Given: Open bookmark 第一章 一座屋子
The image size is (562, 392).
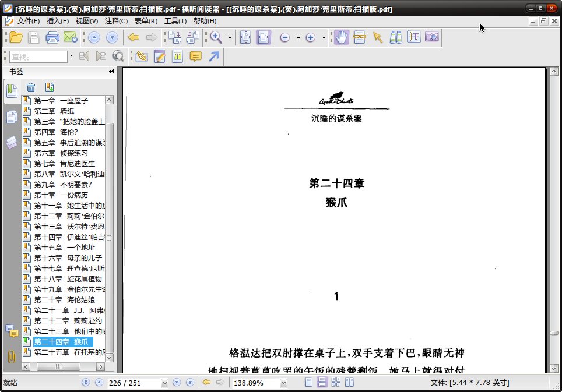Looking at the screenshot, I should [x=61, y=101].
